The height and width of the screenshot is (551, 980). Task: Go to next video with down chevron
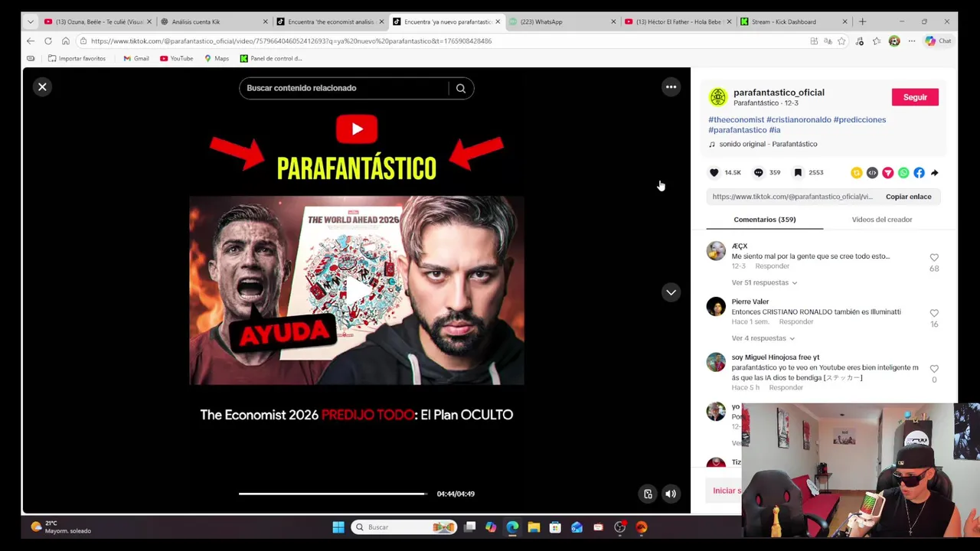point(671,292)
